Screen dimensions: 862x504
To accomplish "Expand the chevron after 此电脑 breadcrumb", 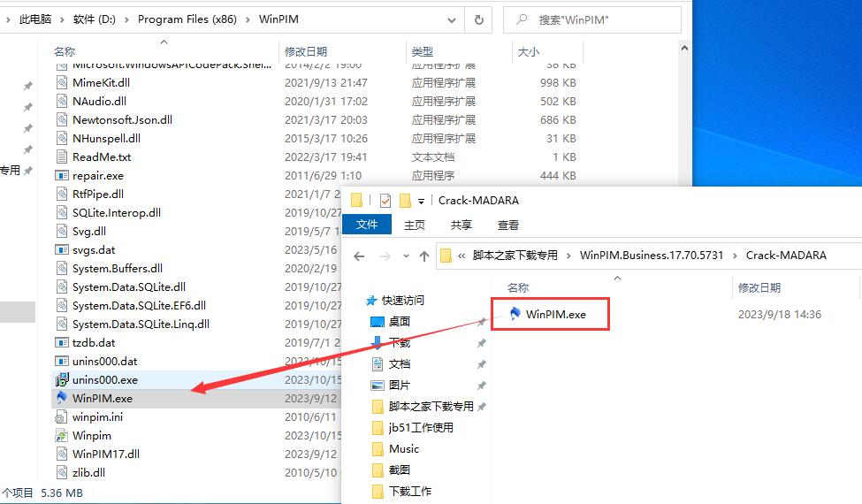I will coord(62,19).
